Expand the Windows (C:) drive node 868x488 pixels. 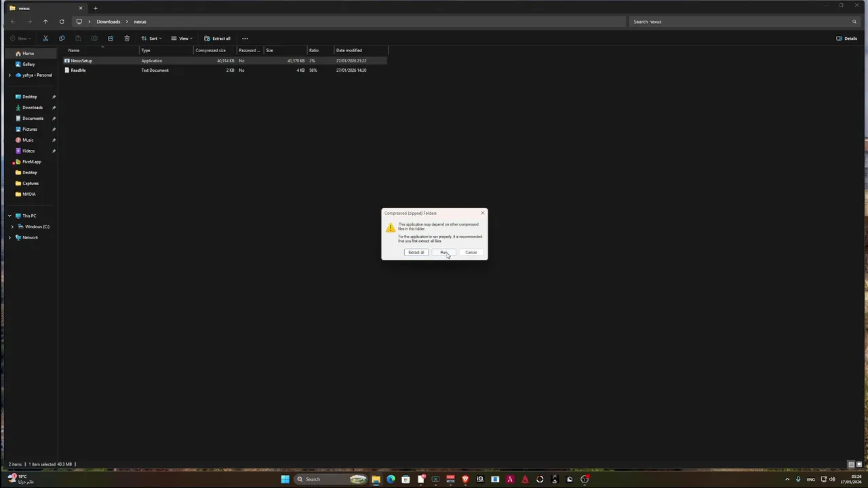point(12,226)
